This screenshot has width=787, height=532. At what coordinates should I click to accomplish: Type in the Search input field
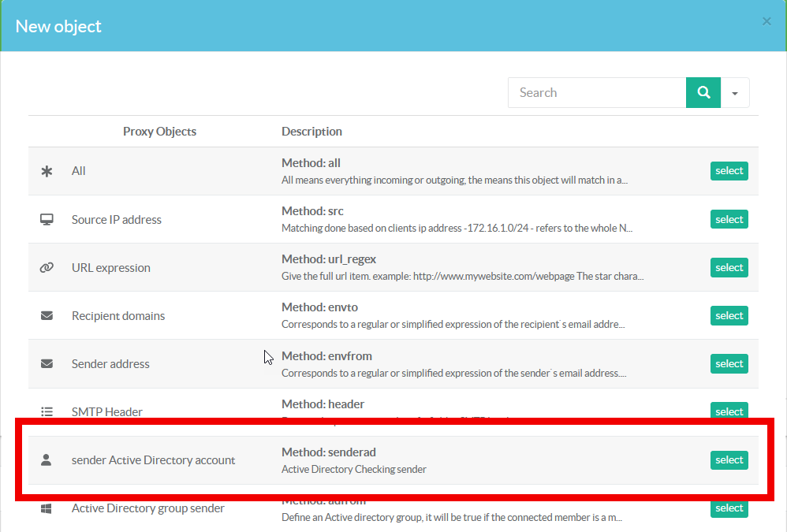point(597,93)
